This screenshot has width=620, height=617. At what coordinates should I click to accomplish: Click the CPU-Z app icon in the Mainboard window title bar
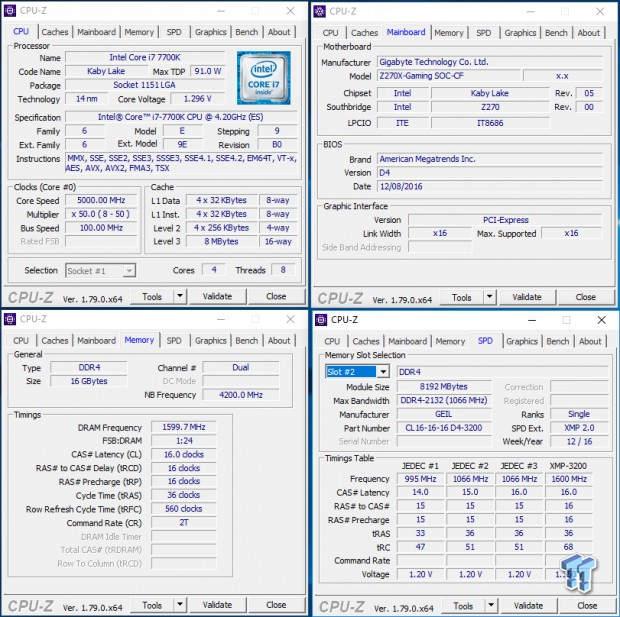click(319, 11)
